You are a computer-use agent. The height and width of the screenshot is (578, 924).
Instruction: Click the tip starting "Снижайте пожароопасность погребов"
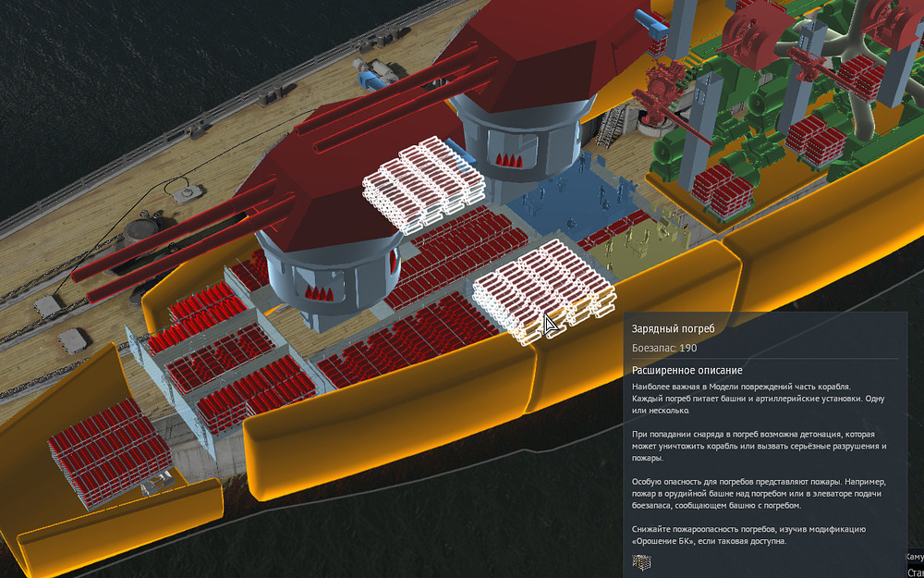pos(749,535)
